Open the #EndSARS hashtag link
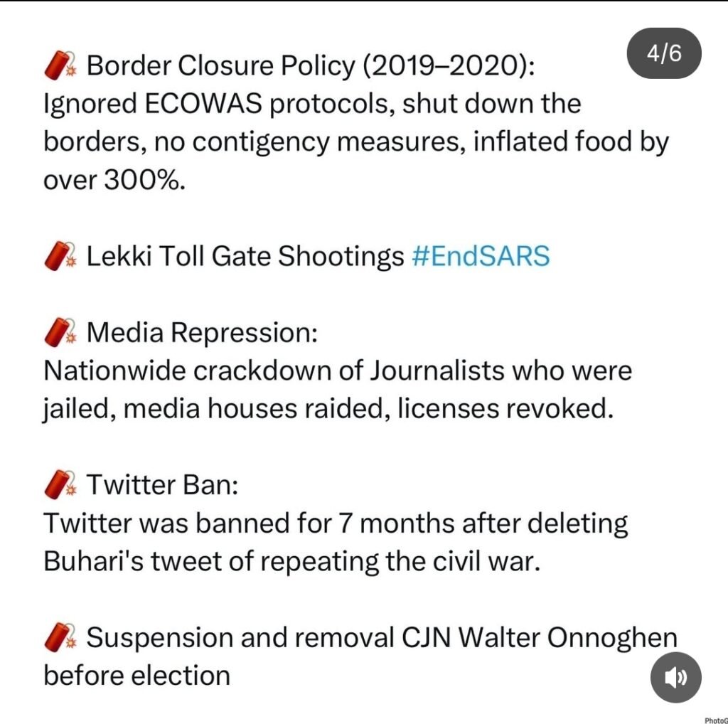Image resolution: width=728 pixels, height=724 pixels. [481, 257]
